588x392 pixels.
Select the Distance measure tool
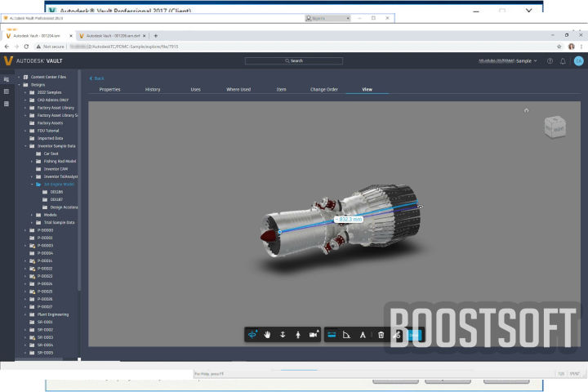[332, 335]
